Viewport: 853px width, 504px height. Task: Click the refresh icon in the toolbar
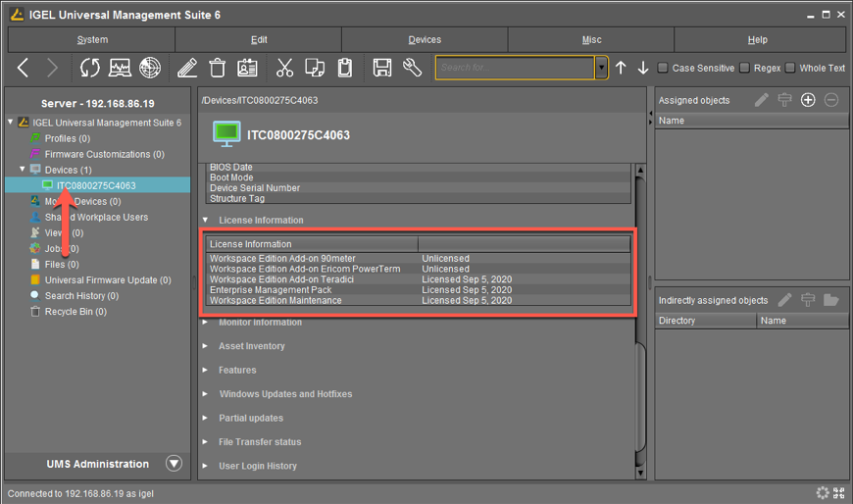click(x=90, y=68)
